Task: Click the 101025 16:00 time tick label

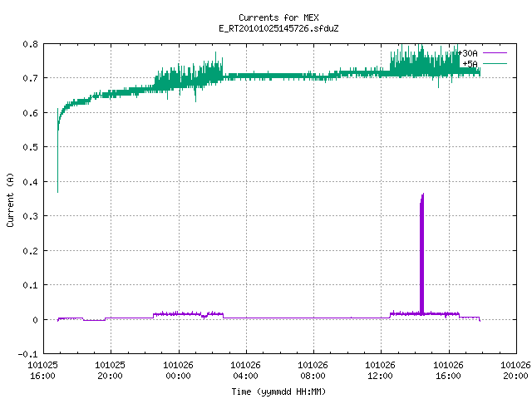Action: (42, 371)
